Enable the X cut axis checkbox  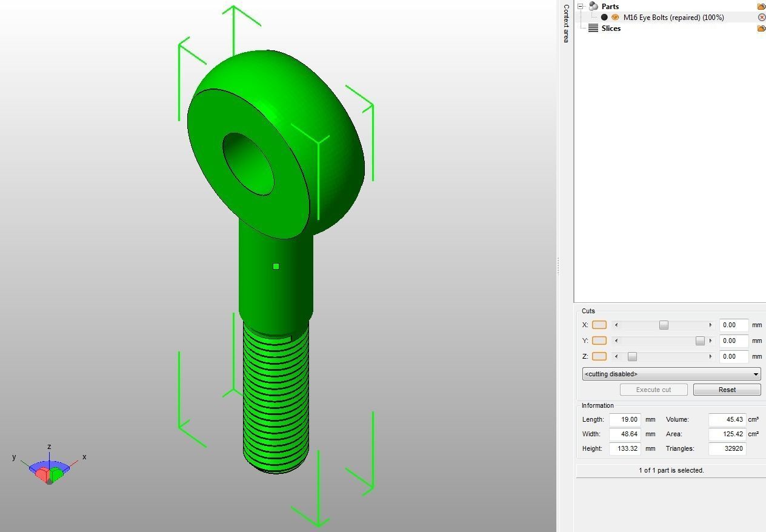599,325
